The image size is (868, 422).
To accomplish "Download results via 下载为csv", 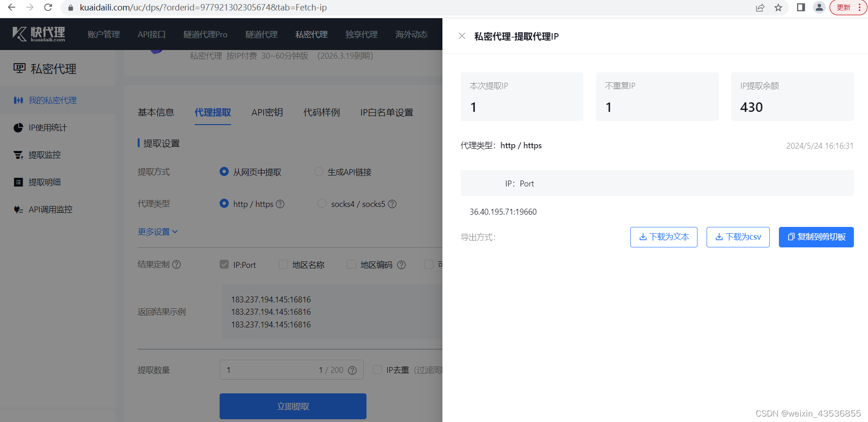I will [738, 237].
